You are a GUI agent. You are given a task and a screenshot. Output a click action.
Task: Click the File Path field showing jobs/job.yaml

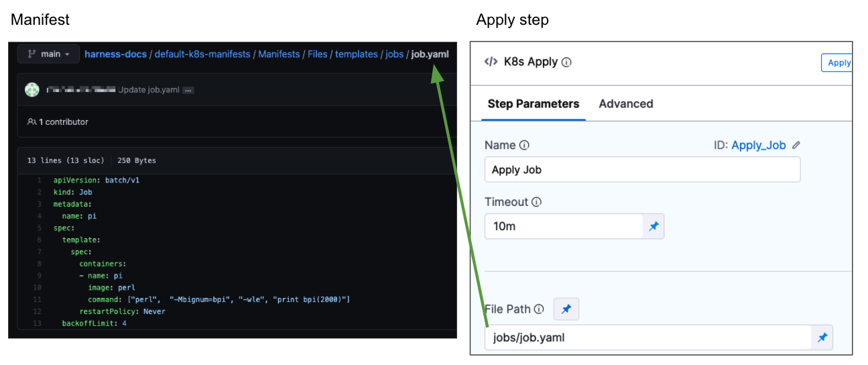point(647,337)
